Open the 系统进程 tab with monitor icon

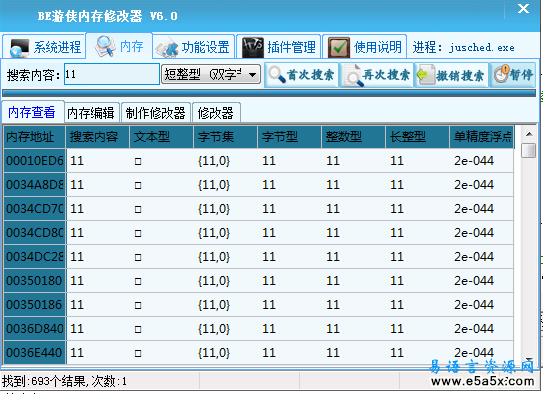point(44,47)
